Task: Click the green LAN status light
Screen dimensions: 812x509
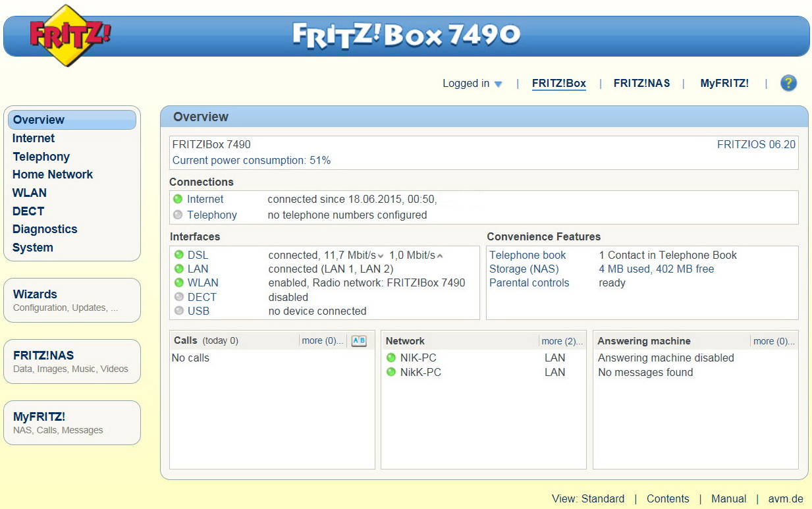Action: pyautogui.click(x=179, y=269)
